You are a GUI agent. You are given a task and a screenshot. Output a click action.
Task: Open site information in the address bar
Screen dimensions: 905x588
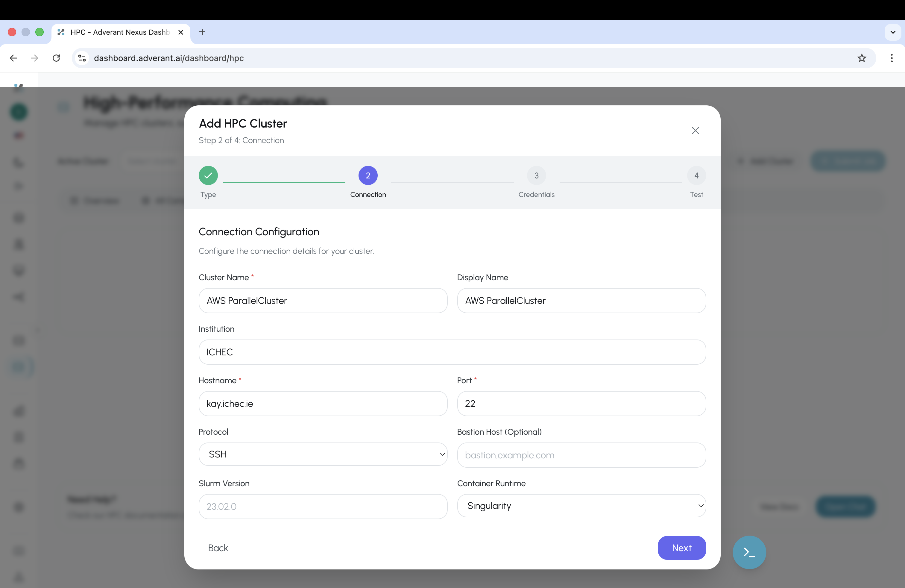pyautogui.click(x=81, y=58)
